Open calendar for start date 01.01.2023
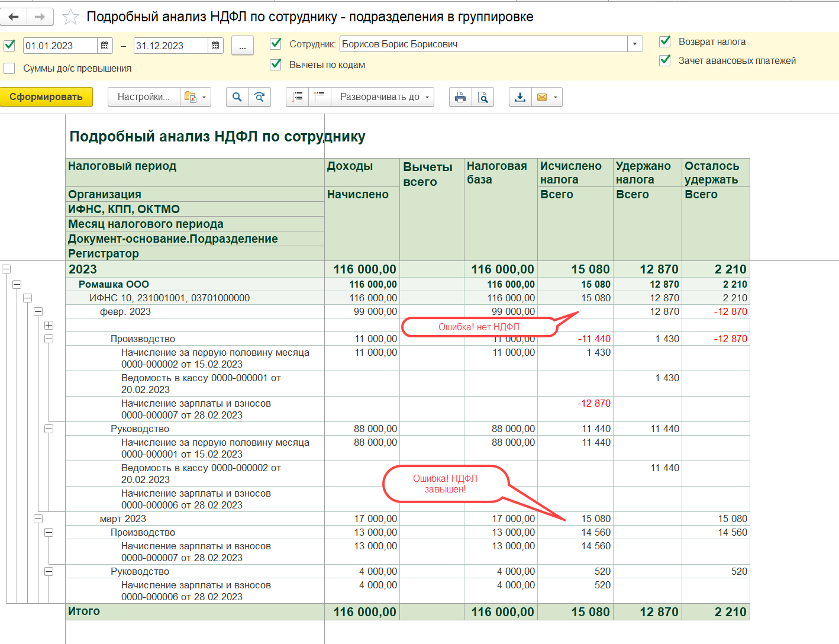 (105, 46)
